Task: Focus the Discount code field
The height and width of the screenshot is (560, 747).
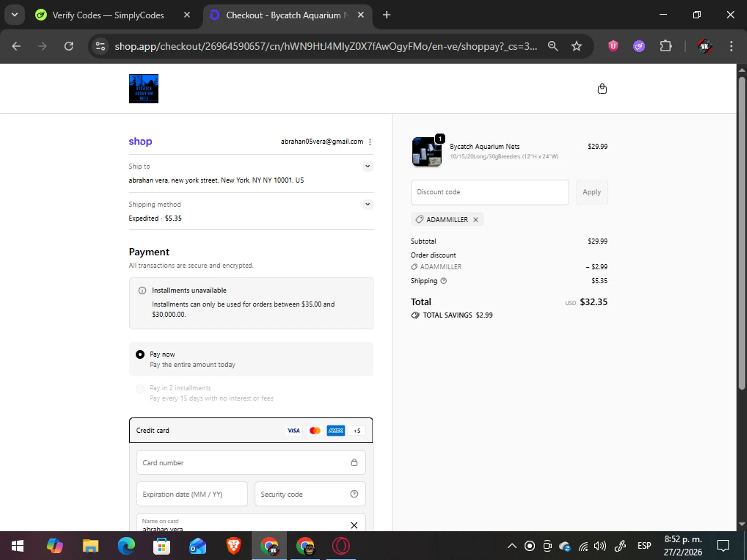Action: coord(490,192)
